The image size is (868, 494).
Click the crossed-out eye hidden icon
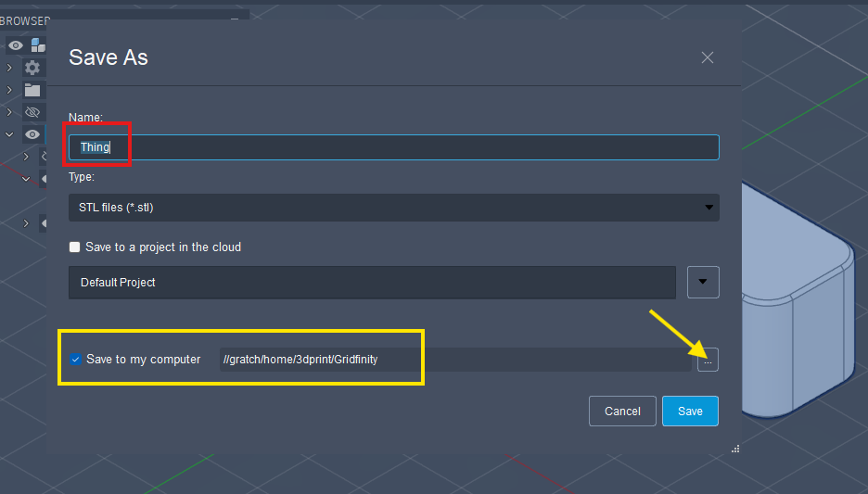pos(33,112)
